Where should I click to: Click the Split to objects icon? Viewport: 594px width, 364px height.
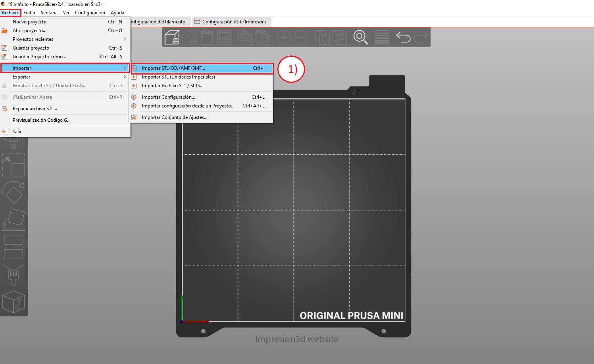pos(322,37)
